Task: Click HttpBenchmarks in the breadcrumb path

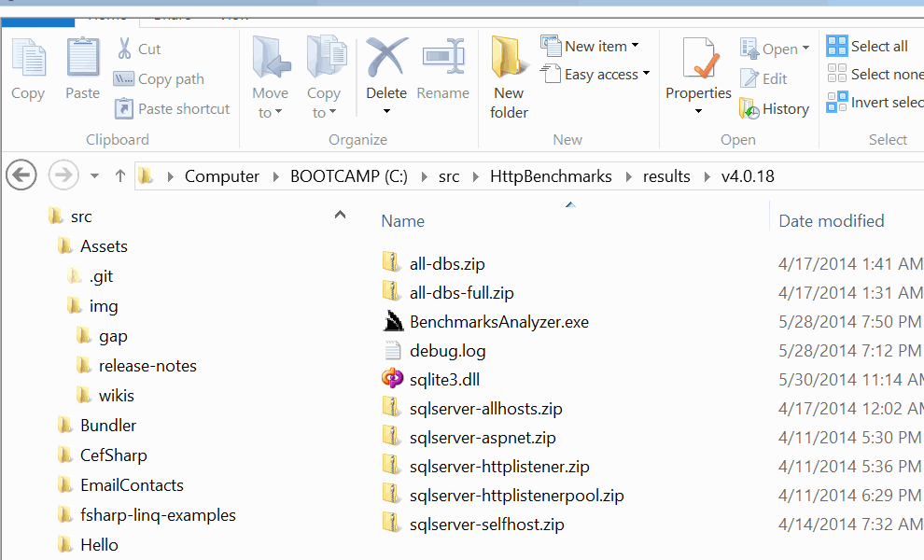Action: click(x=551, y=176)
